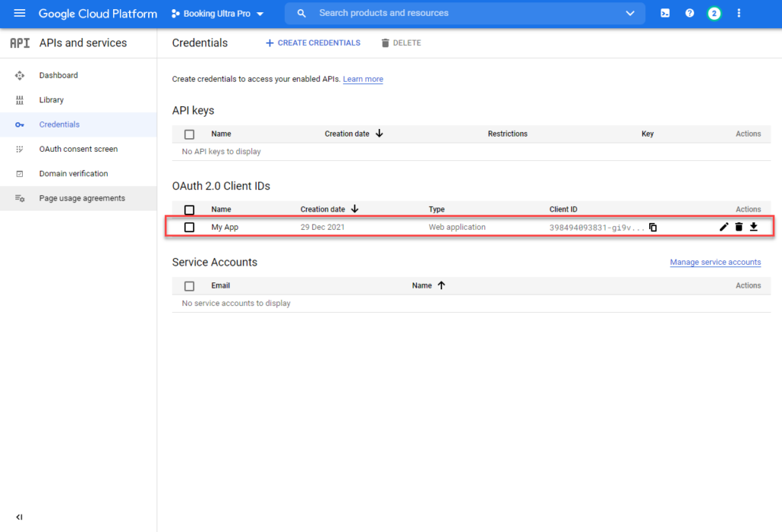Click 'No API keys to display' text

click(221, 152)
